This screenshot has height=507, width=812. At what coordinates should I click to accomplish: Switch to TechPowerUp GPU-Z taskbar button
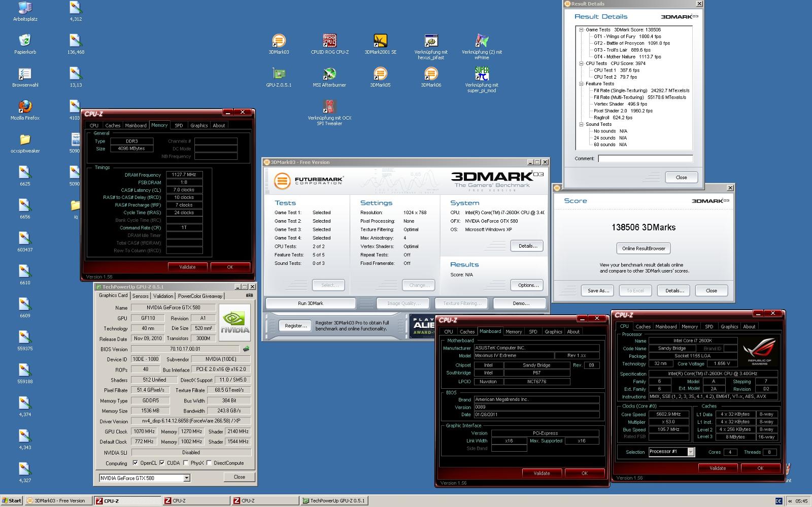point(334,501)
